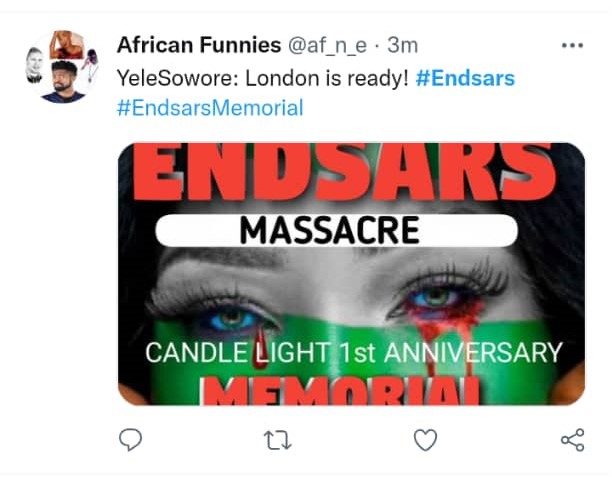Follow the #Endsars hashtag link
The height and width of the screenshot is (477, 612).
coord(465,78)
